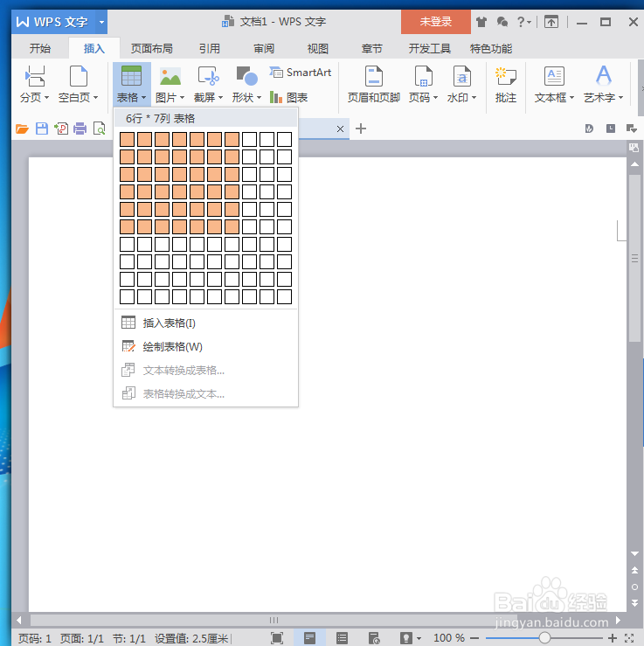Choose 插入表格(I) menu entry
Screen dimensions: 644x646
(x=205, y=323)
